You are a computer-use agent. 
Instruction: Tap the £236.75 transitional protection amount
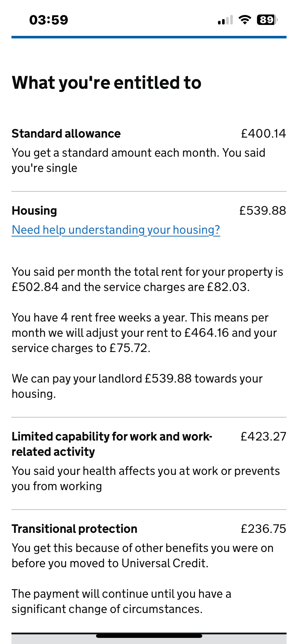(263, 529)
